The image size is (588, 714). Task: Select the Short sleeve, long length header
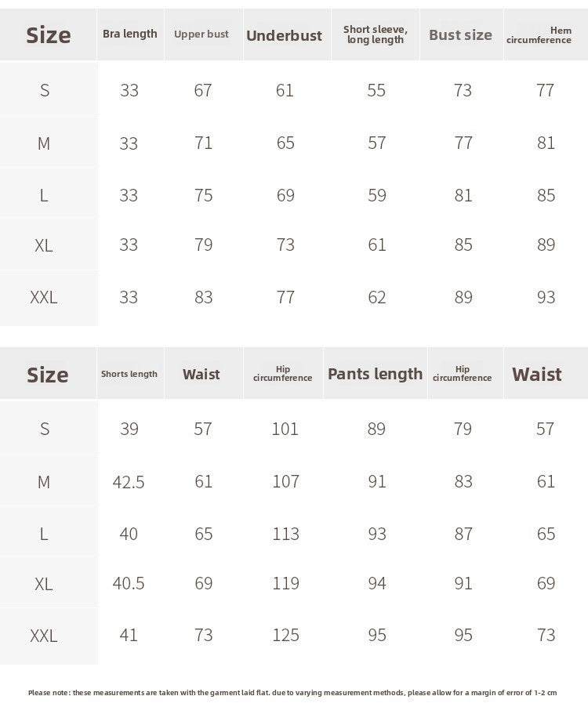click(x=376, y=34)
